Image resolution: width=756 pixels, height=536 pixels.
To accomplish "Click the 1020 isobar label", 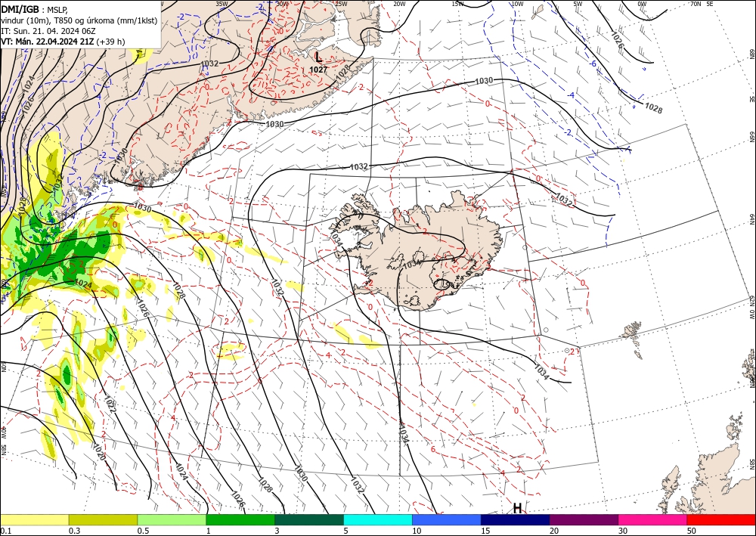I will coord(98,451).
